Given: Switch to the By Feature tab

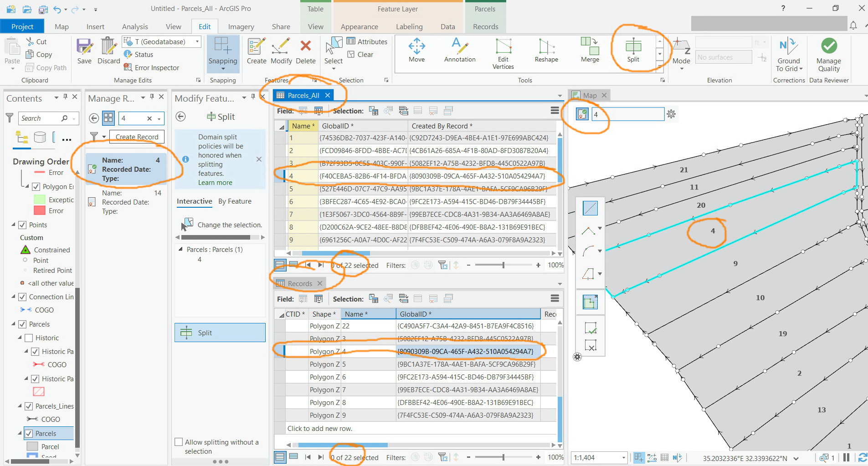Looking at the screenshot, I should 235,201.
